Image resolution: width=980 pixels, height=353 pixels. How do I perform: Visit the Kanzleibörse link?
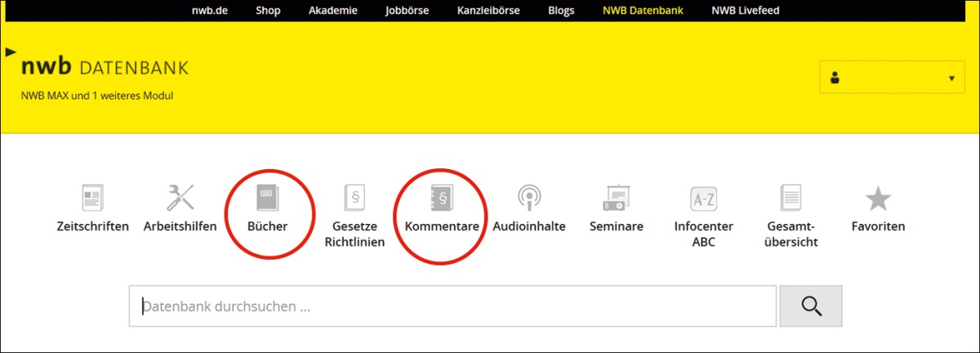(x=487, y=11)
